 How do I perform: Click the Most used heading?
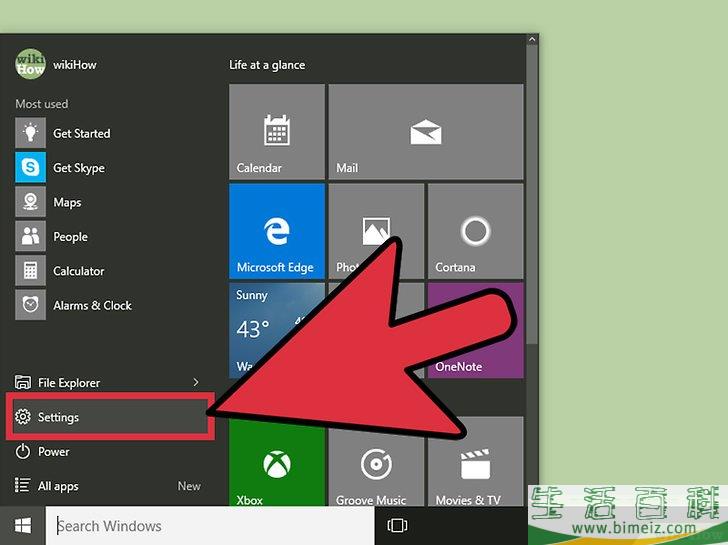click(x=42, y=104)
